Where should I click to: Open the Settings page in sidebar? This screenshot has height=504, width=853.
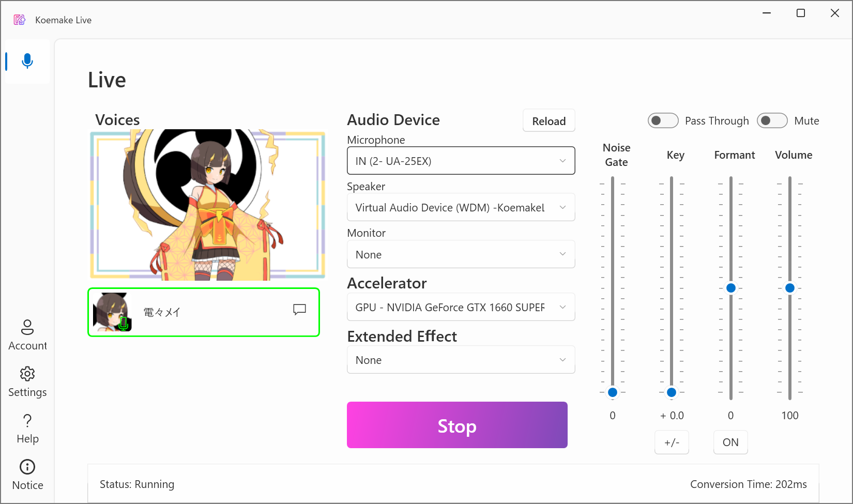click(x=27, y=382)
